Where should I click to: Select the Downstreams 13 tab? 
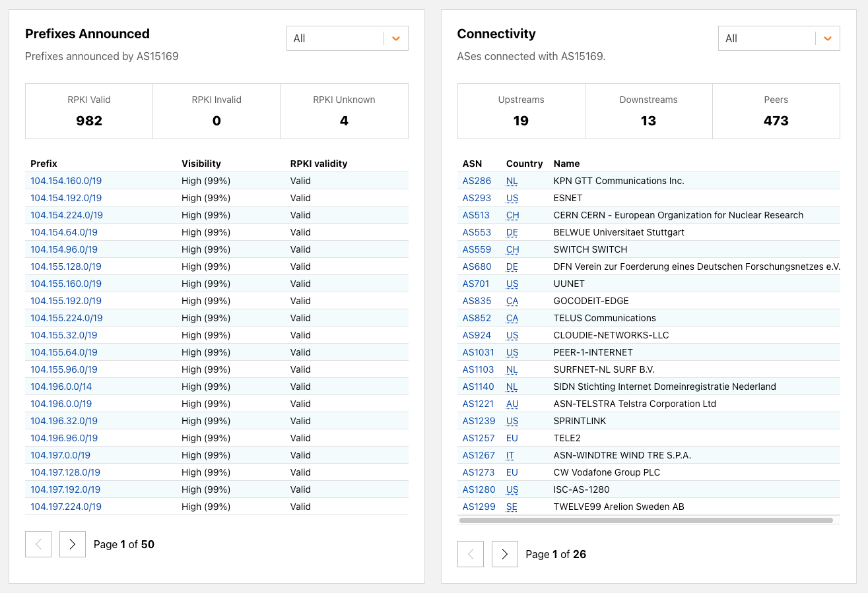(x=649, y=111)
